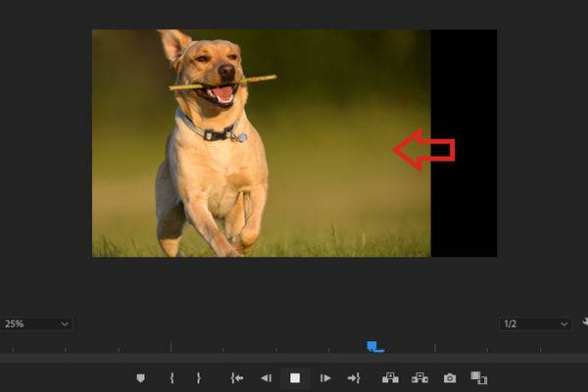Go to In point button

pos(236,377)
